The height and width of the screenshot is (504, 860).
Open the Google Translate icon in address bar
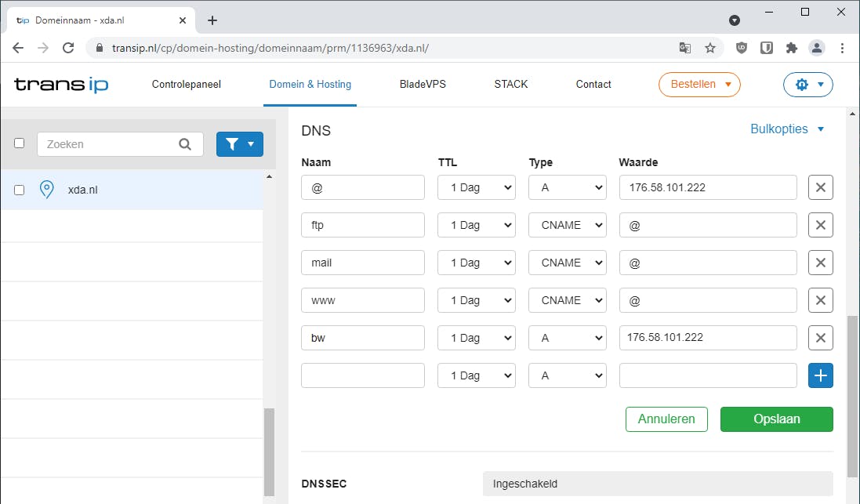point(684,48)
